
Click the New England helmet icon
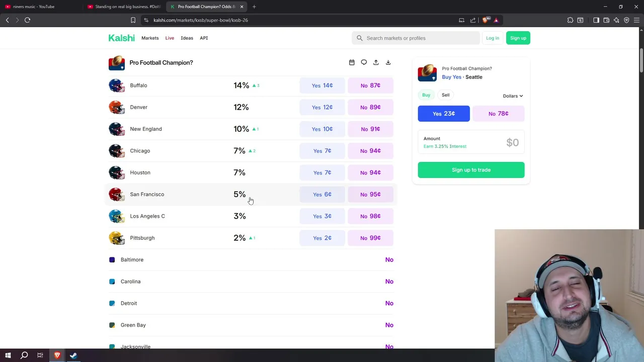(116, 129)
